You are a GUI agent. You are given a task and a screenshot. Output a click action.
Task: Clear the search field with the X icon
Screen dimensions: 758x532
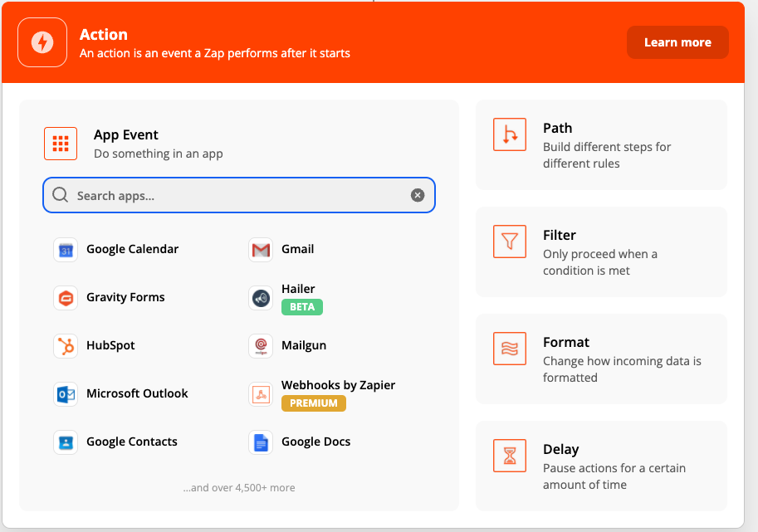tap(418, 195)
